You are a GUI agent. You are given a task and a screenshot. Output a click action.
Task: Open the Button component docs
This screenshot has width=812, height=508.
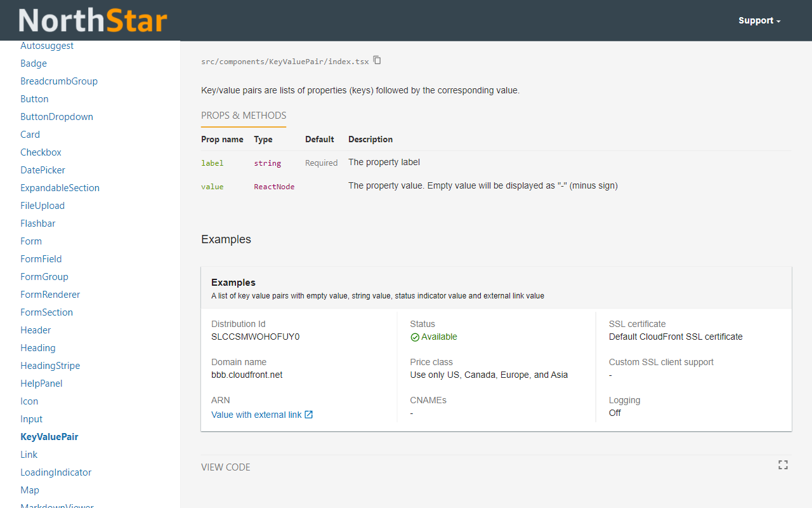tap(34, 98)
